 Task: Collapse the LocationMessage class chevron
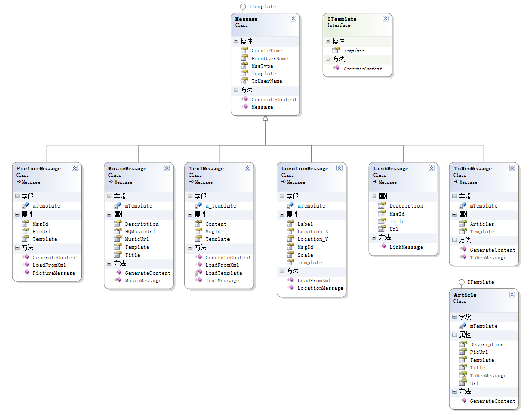(x=339, y=168)
